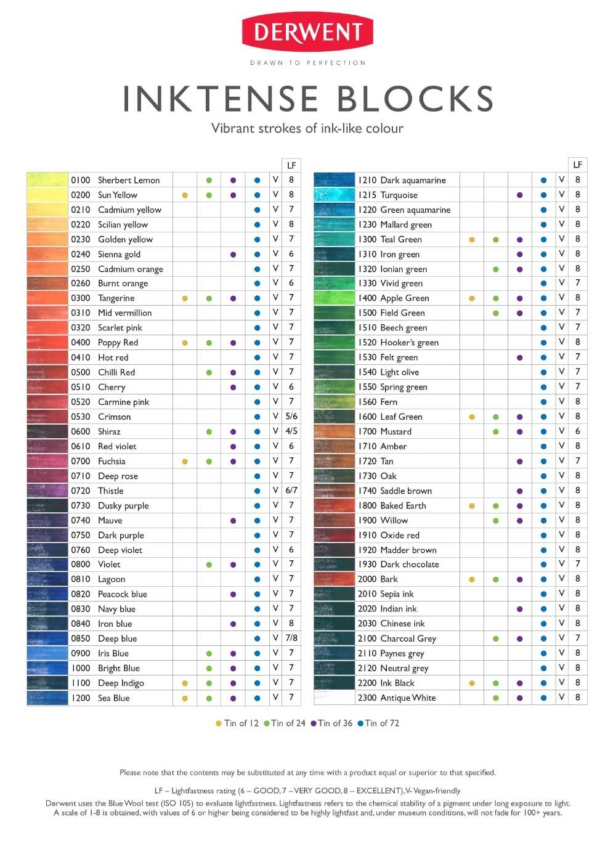Click the Derwent logo
This screenshot has height=845, width=616.
(307, 31)
